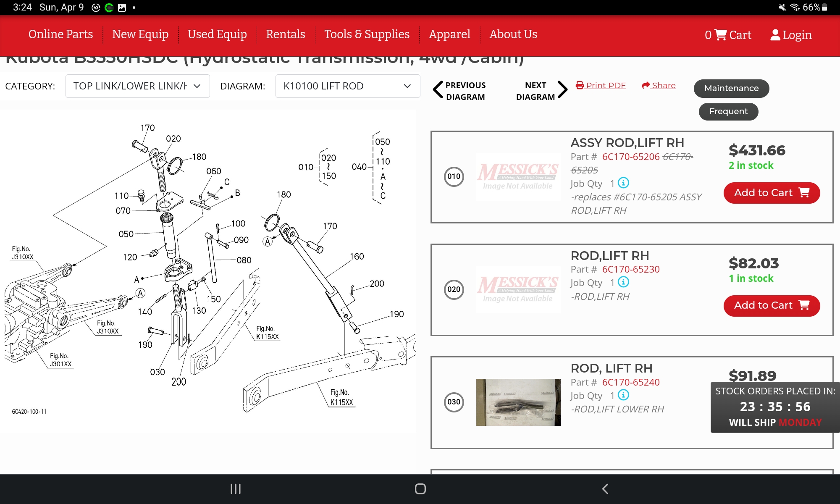
Task: Open part number 6C170-65240 link
Action: pos(631,382)
